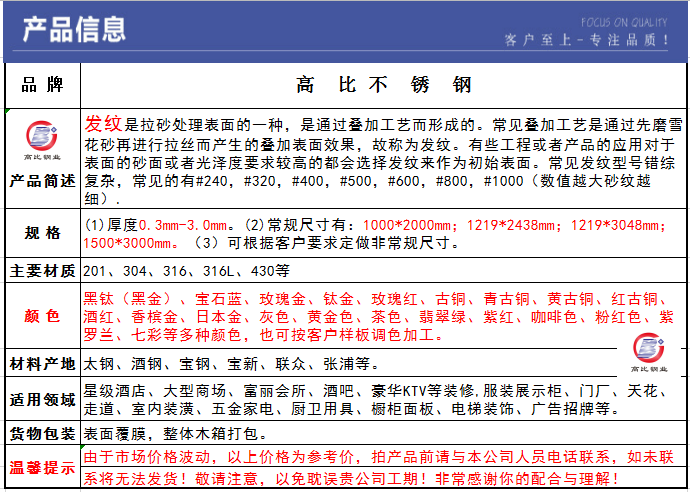Select the 货物包装 label cell
Image resolution: width=690 pixels, height=492 pixels.
(x=43, y=434)
